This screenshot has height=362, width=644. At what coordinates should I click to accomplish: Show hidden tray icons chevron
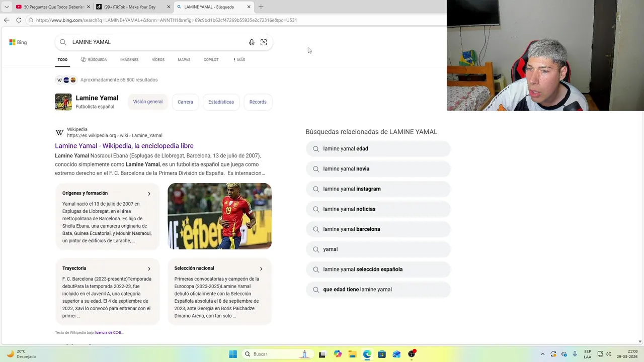[542, 354]
